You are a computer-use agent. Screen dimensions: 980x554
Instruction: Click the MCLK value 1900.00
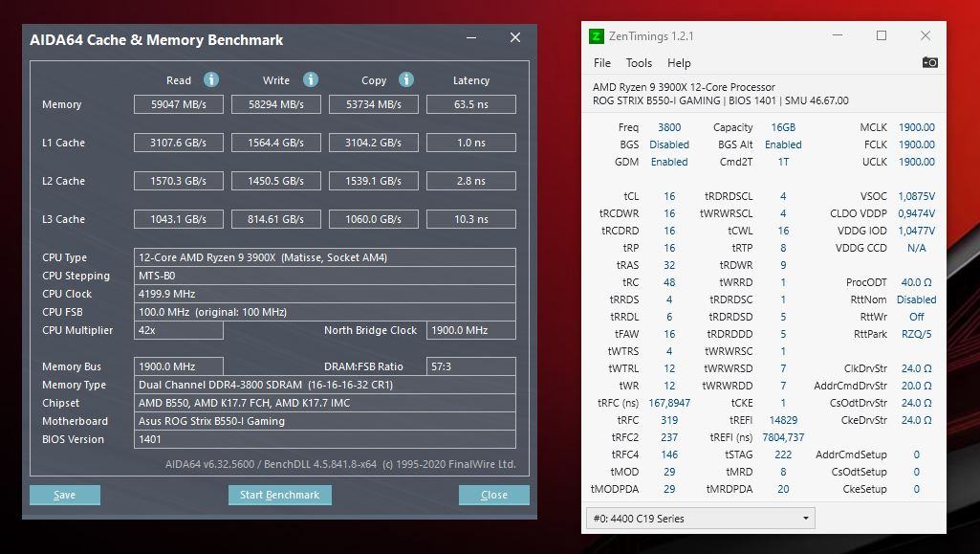click(x=917, y=127)
